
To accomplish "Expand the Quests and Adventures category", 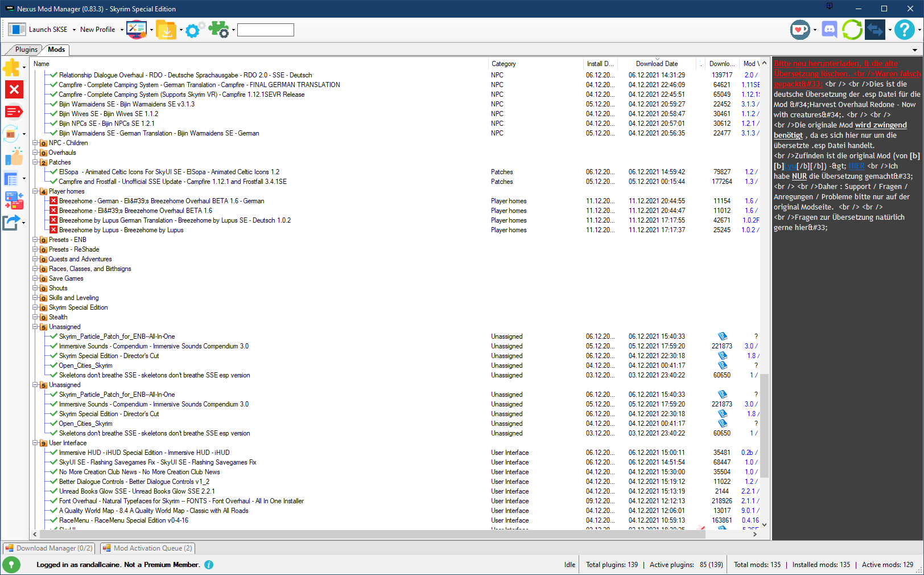I will pos(35,259).
